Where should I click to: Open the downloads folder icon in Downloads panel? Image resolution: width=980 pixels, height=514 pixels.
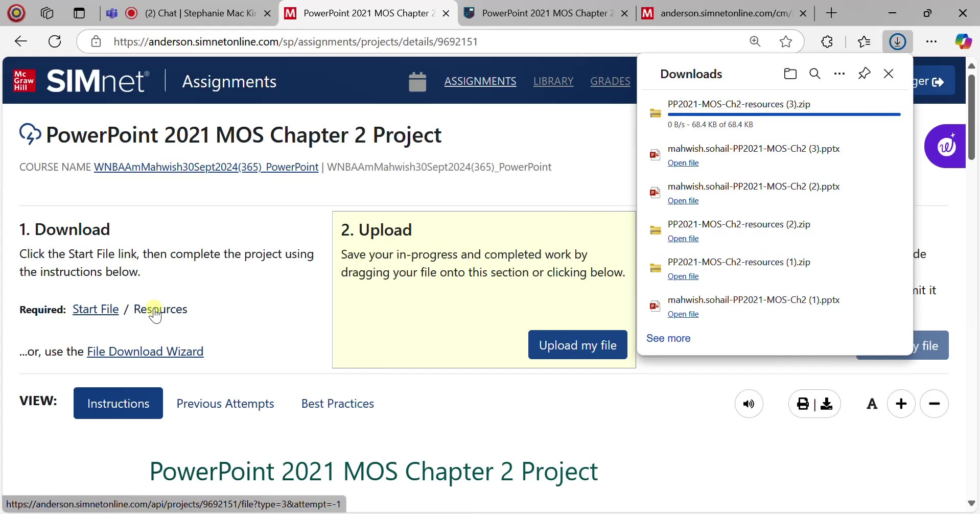[x=790, y=74]
